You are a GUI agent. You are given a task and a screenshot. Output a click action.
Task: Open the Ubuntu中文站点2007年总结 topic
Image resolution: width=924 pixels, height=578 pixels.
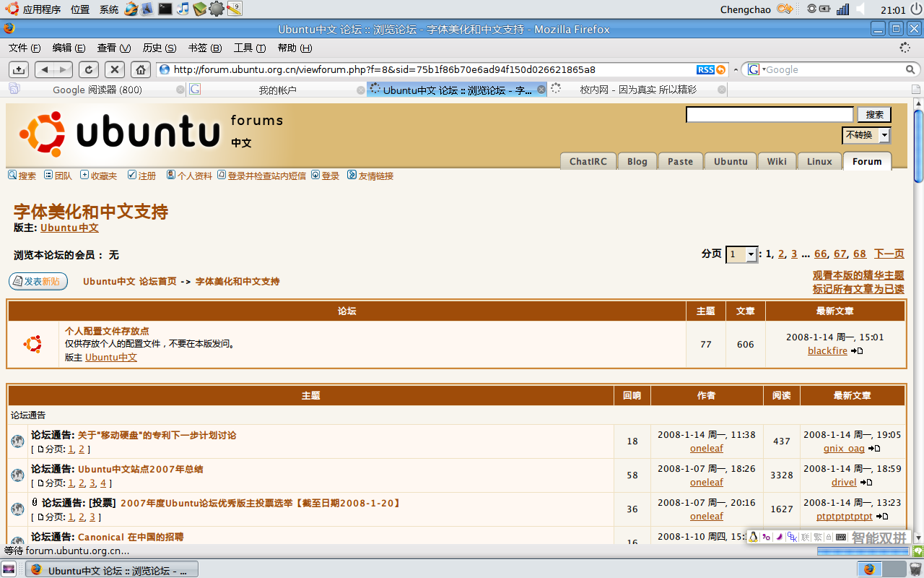140,469
